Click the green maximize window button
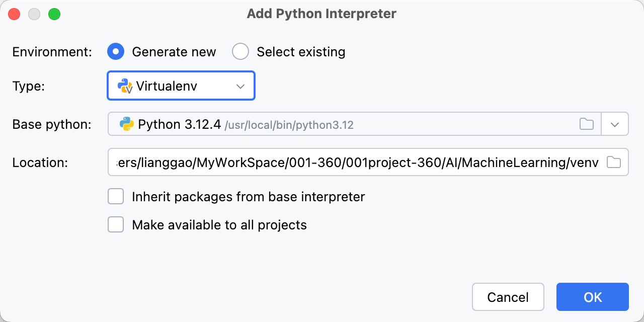Viewport: 644px width, 322px height. pyautogui.click(x=54, y=14)
